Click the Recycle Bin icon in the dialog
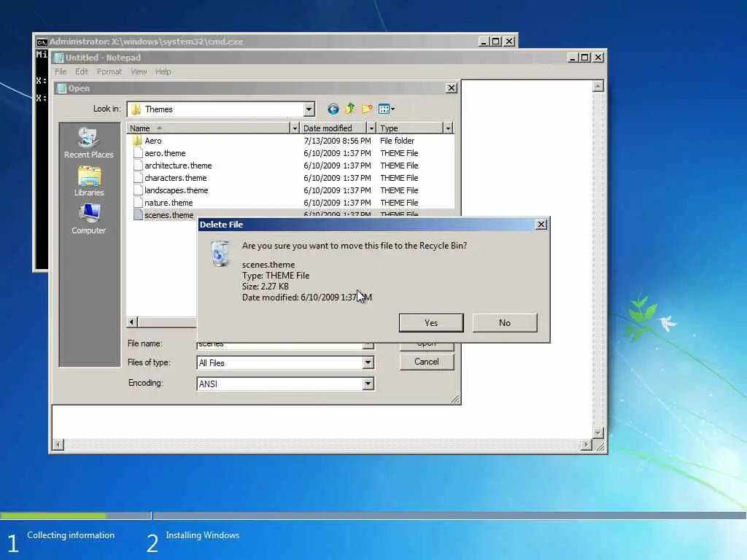 click(x=220, y=254)
